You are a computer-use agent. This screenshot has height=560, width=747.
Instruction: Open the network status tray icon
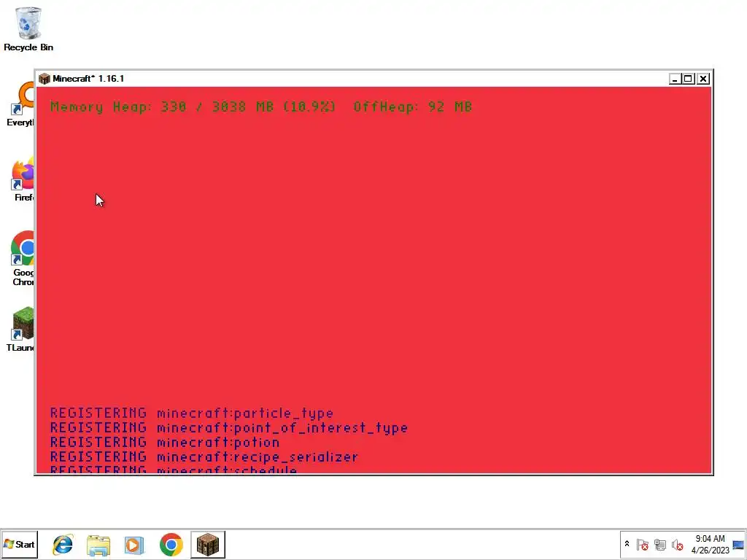tap(659, 544)
